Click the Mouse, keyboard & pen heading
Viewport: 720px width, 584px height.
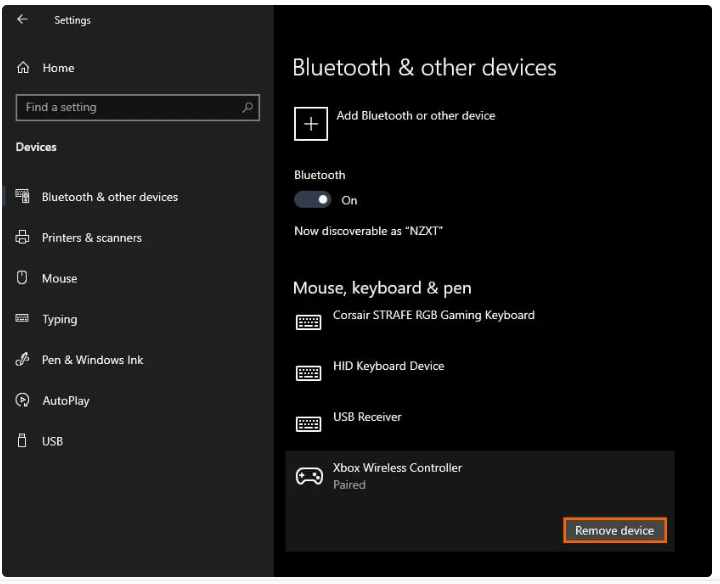pos(382,288)
